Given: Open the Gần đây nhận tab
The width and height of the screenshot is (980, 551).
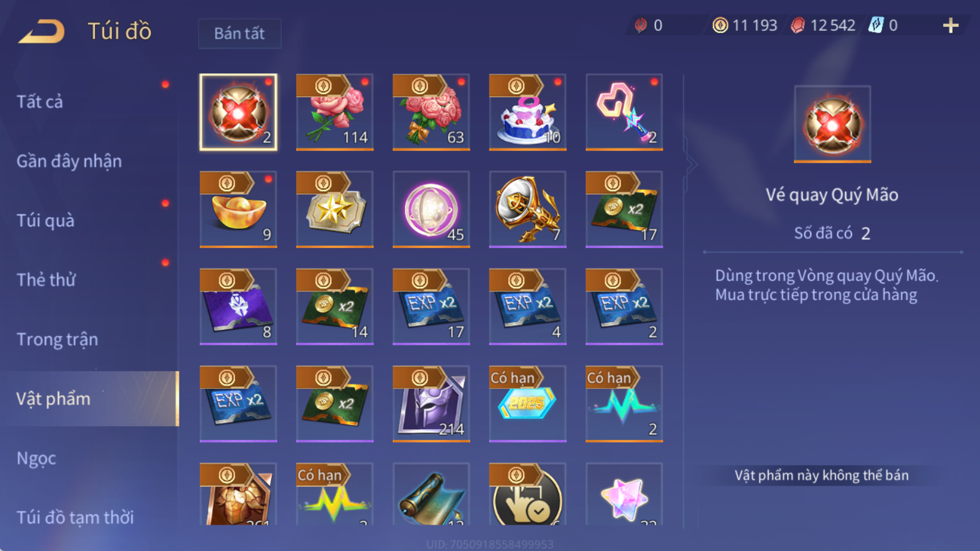Looking at the screenshot, I should point(69,161).
